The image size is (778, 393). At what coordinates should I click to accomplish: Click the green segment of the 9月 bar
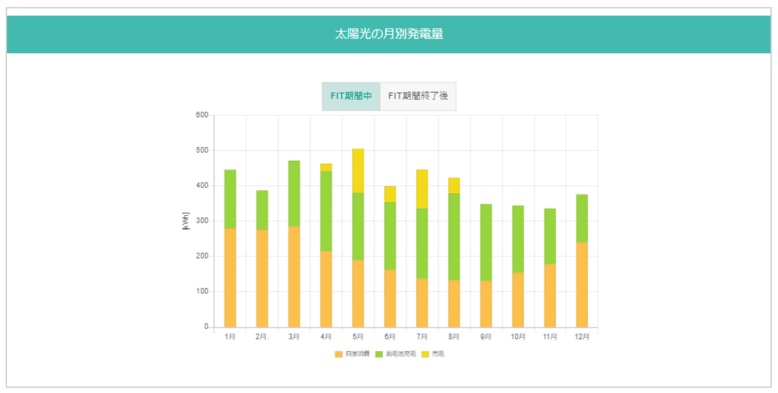coord(486,243)
